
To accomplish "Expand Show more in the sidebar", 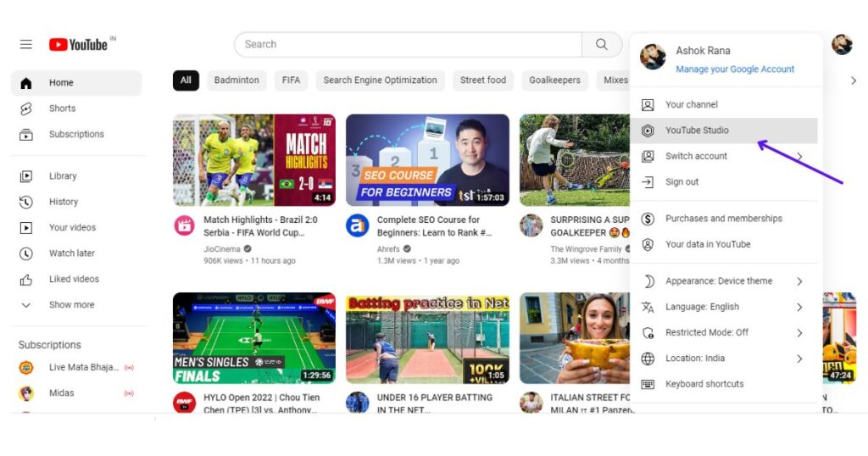I will tap(75, 305).
